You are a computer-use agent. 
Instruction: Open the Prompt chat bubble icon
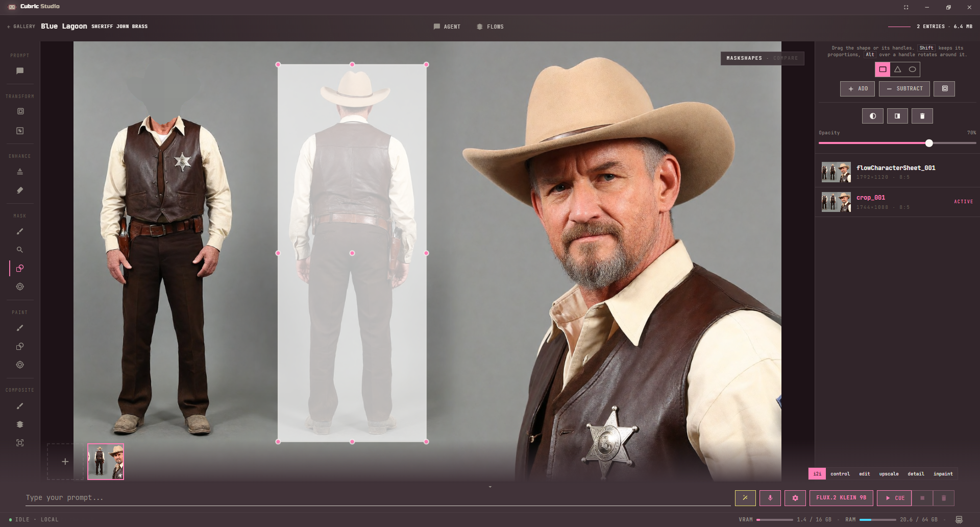pos(20,71)
